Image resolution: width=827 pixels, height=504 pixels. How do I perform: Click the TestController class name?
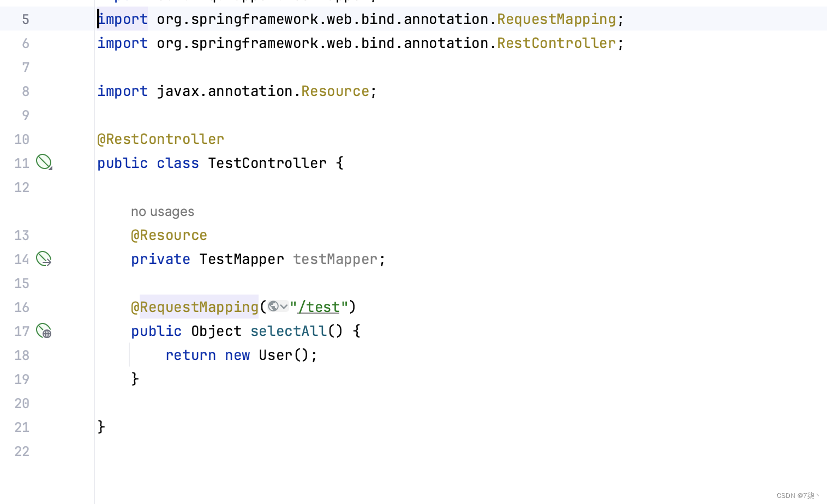267,163
